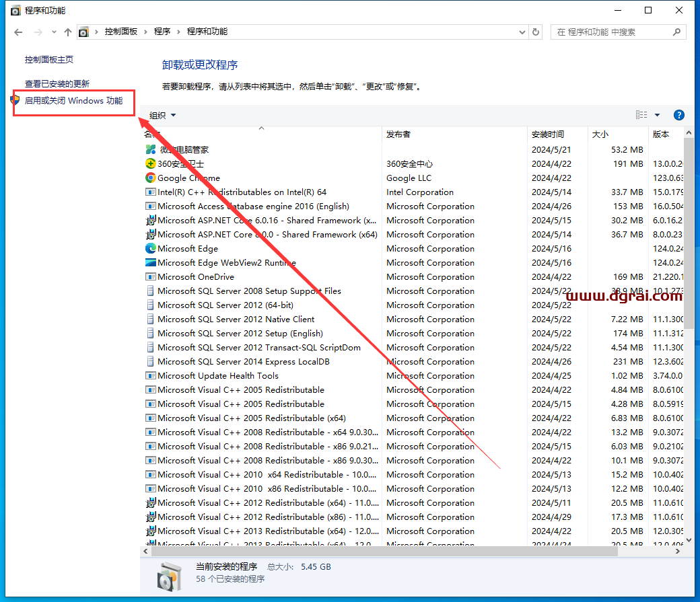Open 控制面板主页 link
700x602 pixels.
pos(49,59)
